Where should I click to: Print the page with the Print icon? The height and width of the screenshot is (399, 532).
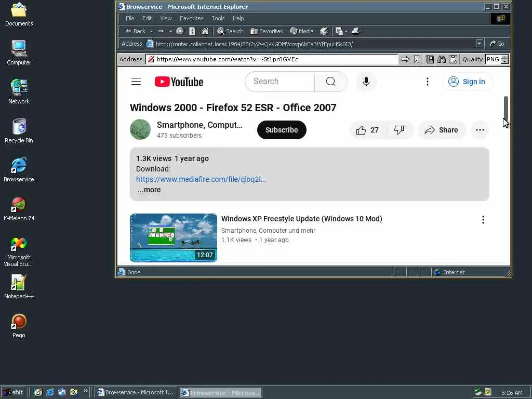point(355,31)
